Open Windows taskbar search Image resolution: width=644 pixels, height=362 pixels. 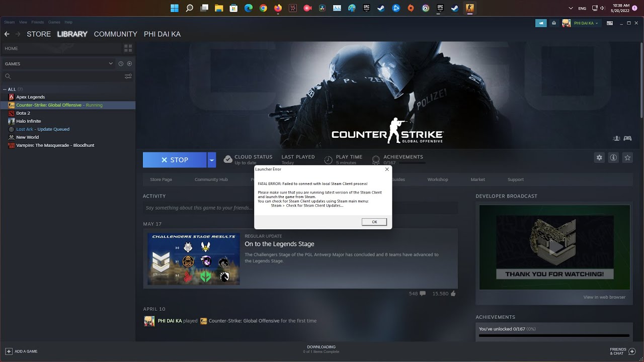coord(189,8)
